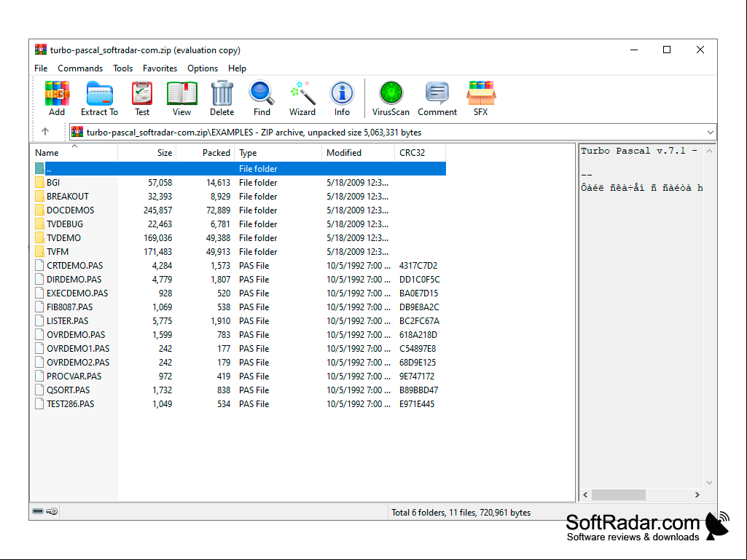Click the Add to archive icon
Image resolution: width=747 pixels, height=560 pixels.
tap(57, 93)
